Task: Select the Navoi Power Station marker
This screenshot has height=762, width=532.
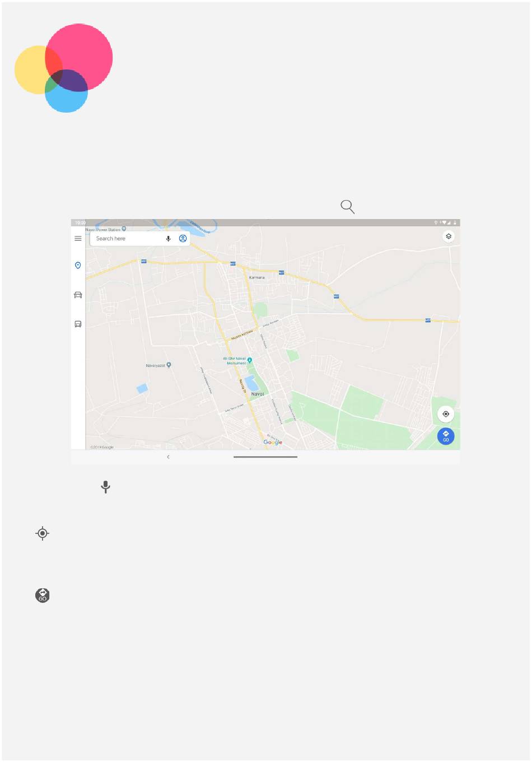Action: (124, 229)
